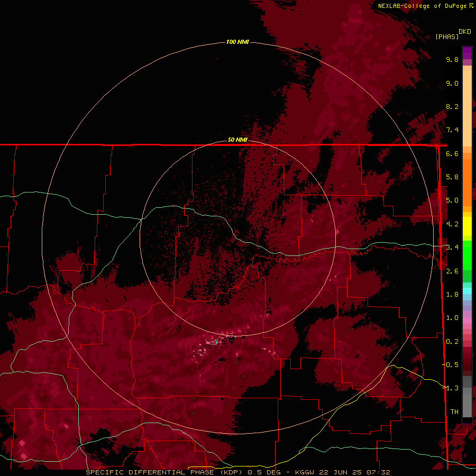Click the 8.2 legend value
This screenshot has height=476, width=476.
(x=452, y=106)
